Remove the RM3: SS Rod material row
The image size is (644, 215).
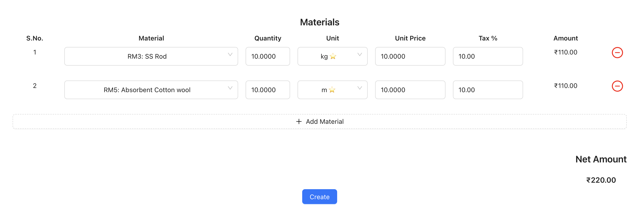tap(618, 52)
